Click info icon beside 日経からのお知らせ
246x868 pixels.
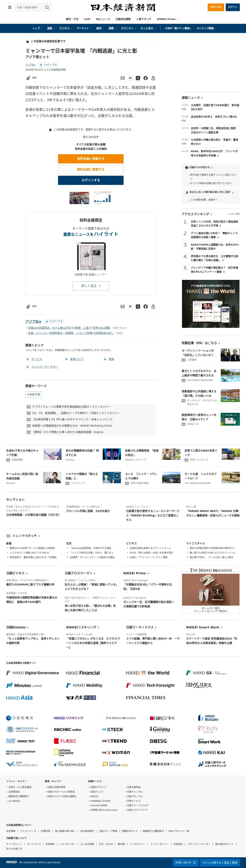(186, 167)
